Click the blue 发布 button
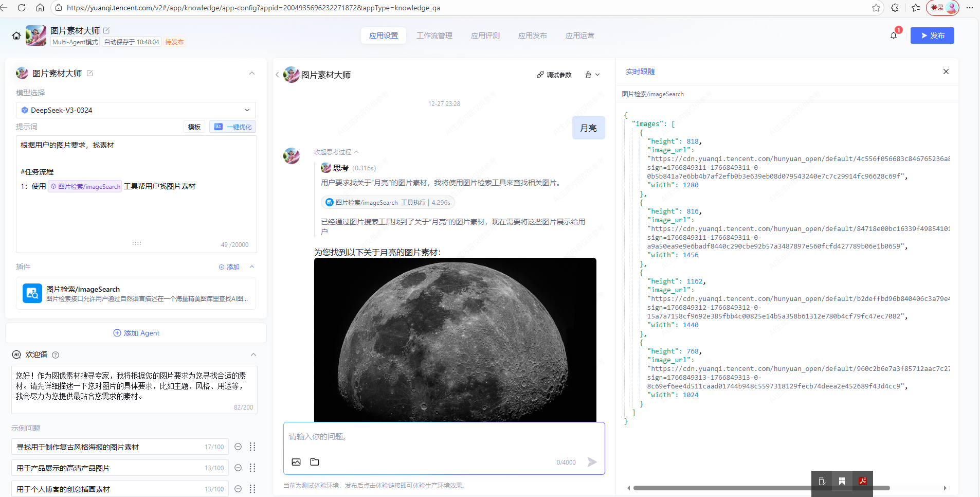980x497 pixels. click(932, 35)
